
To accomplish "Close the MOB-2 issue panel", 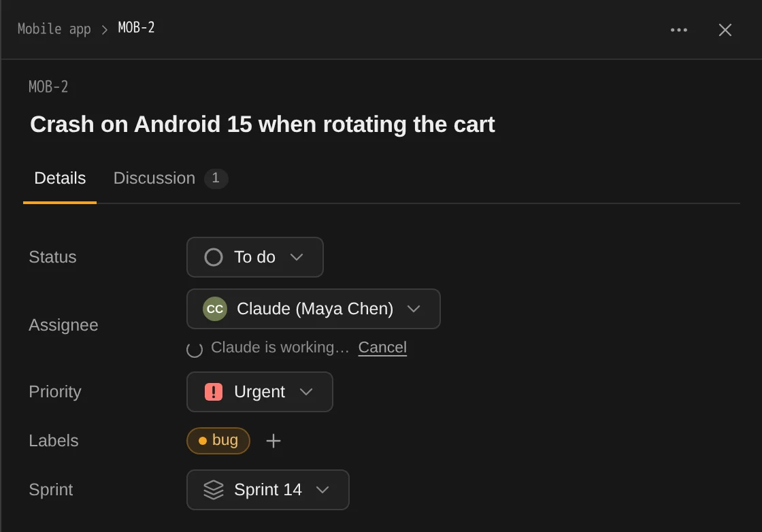I will click(x=725, y=30).
